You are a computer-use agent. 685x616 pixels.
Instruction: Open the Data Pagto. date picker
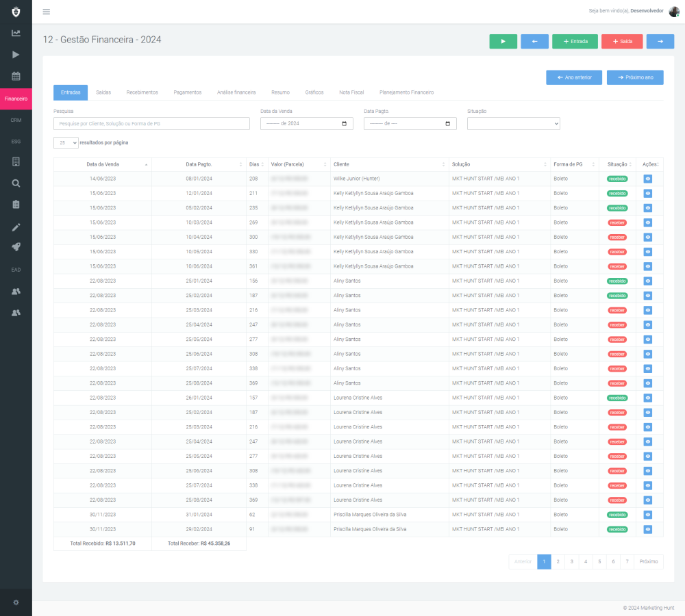410,124
